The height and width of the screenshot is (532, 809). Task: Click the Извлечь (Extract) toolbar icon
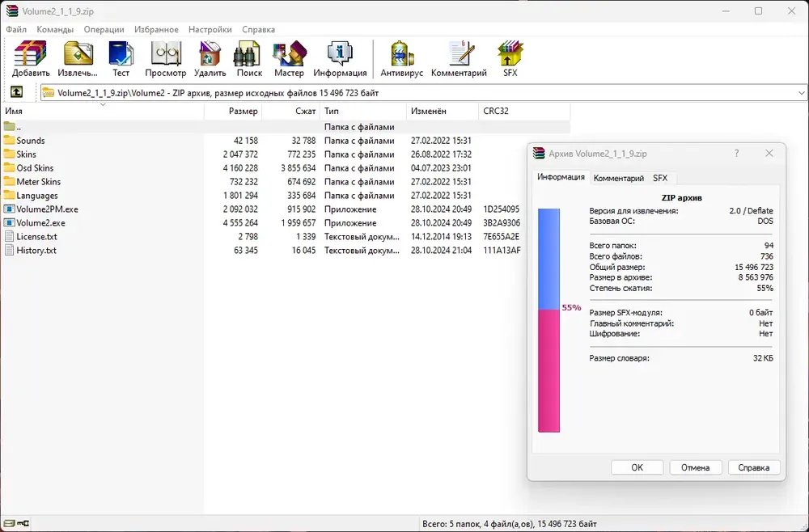(78, 53)
